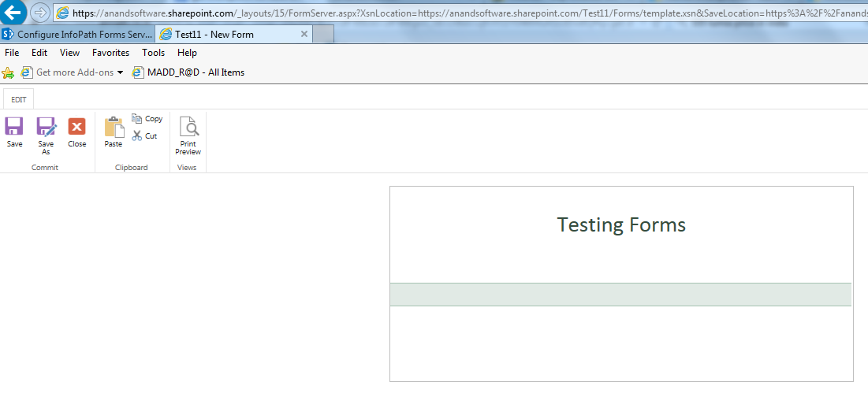Click the browser Forward arrow button
Viewport: 868px width, 404px height.
point(39,13)
